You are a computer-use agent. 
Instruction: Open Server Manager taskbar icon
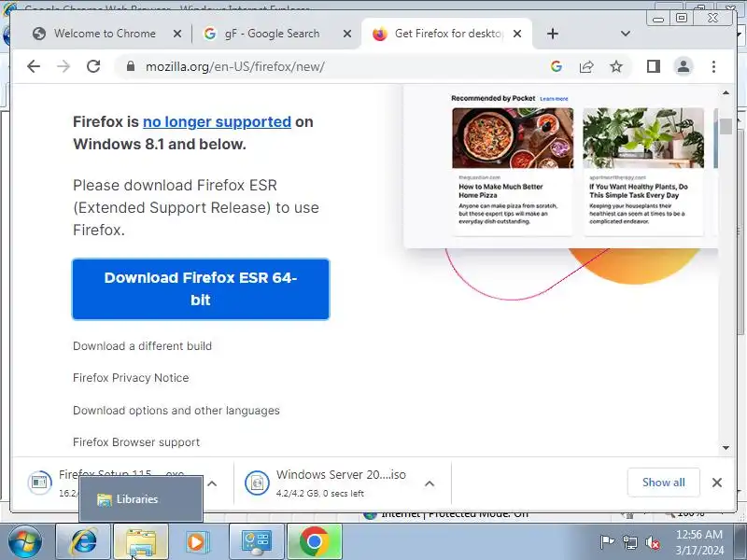pyautogui.click(x=256, y=541)
